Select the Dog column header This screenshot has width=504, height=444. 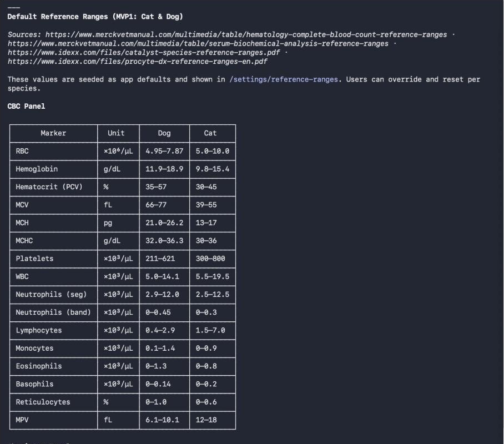[164, 133]
